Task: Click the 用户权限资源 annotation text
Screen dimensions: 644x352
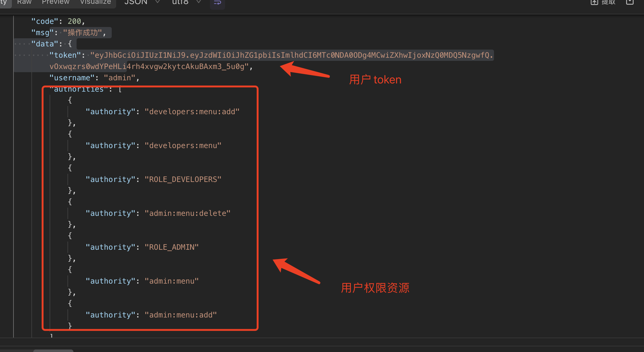Action: click(x=375, y=288)
